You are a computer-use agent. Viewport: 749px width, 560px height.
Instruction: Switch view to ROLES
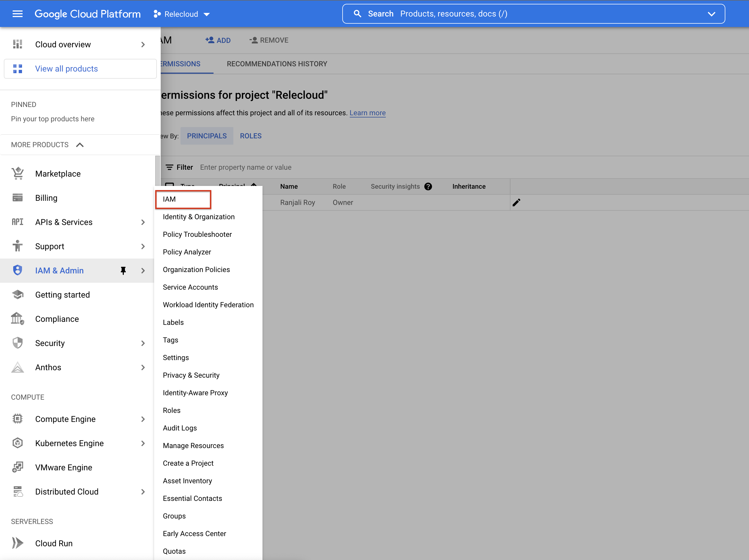[x=251, y=136]
